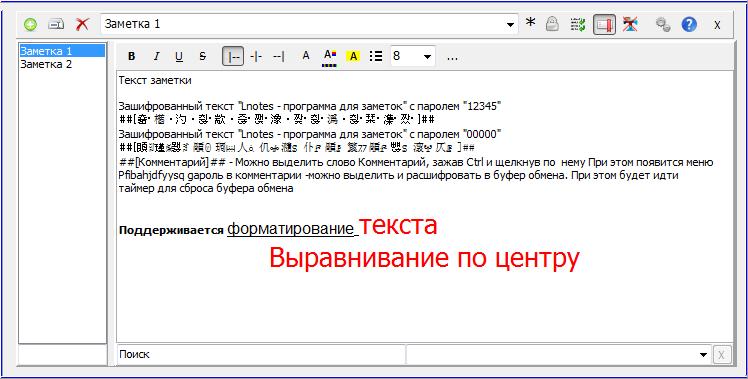Add a new note with green plus icon
Screen dimensions: 748x379
click(30, 24)
